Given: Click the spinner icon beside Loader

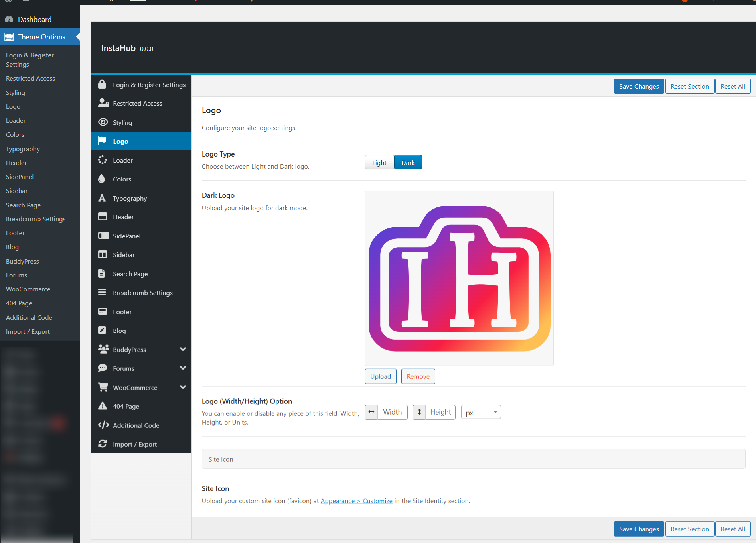Looking at the screenshot, I should [x=103, y=160].
